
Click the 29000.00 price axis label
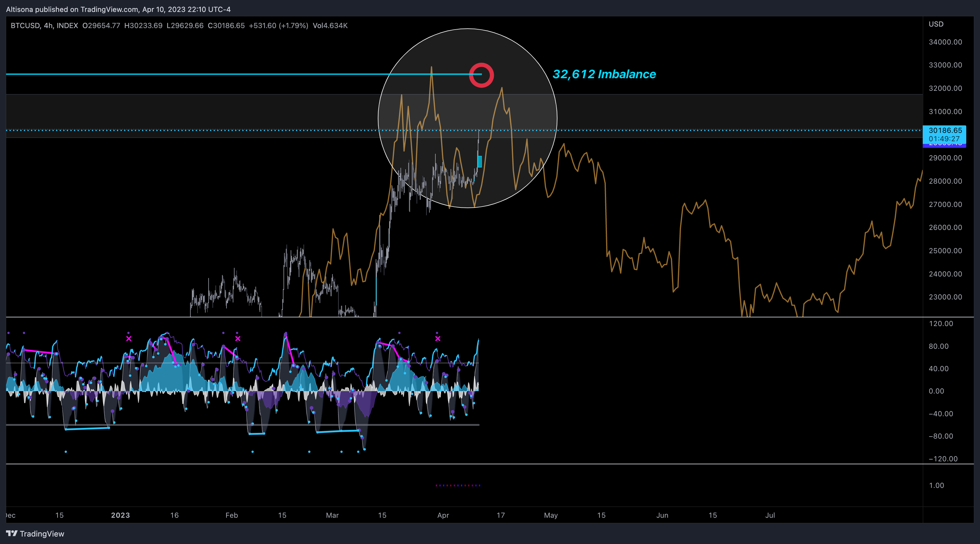[x=945, y=158]
